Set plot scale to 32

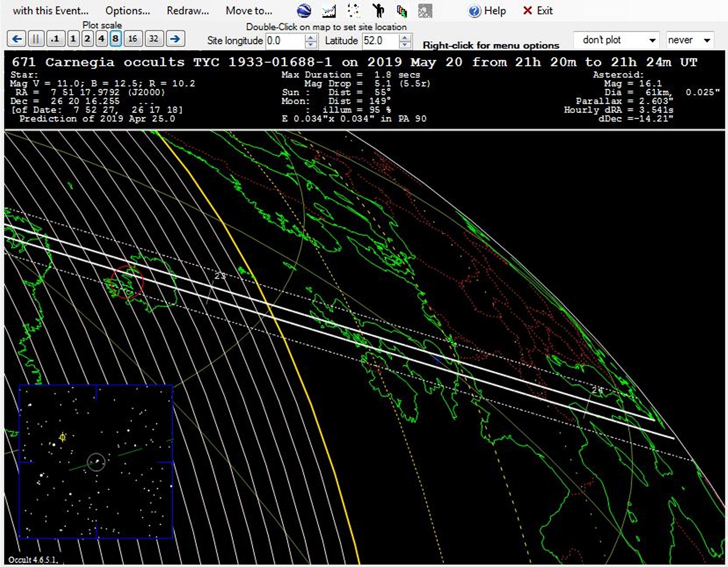153,39
